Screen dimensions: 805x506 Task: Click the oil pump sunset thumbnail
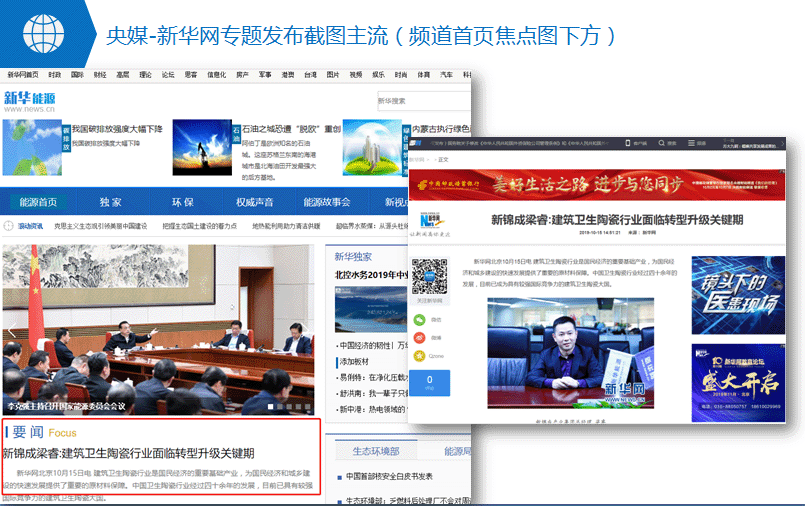click(x=202, y=148)
